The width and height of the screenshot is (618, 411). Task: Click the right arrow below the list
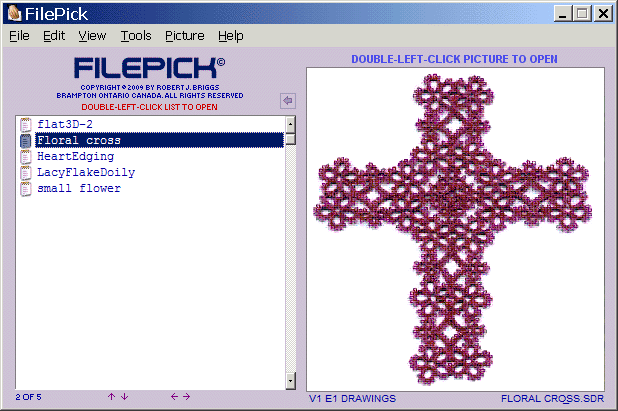[186, 396]
